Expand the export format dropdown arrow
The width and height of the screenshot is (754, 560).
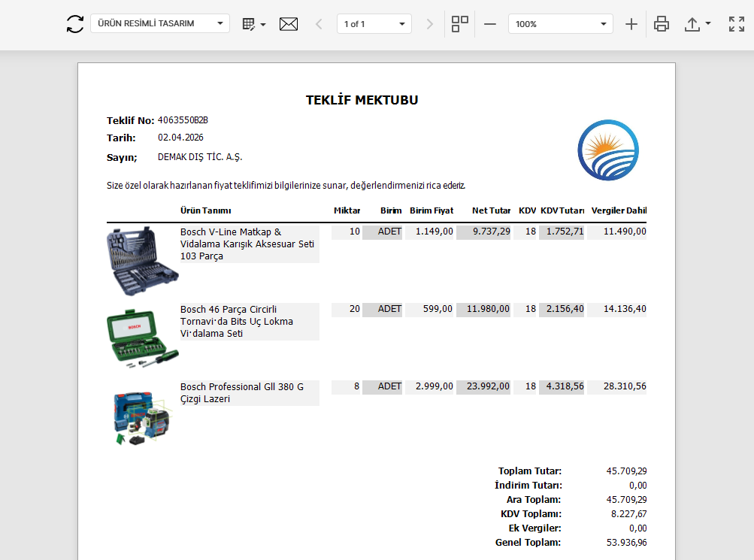[708, 23]
